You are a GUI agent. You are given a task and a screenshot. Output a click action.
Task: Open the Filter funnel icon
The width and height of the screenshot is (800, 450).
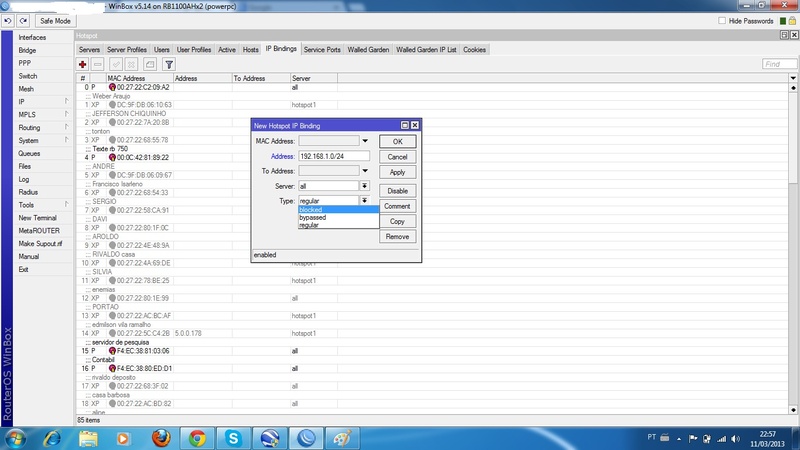(x=169, y=64)
